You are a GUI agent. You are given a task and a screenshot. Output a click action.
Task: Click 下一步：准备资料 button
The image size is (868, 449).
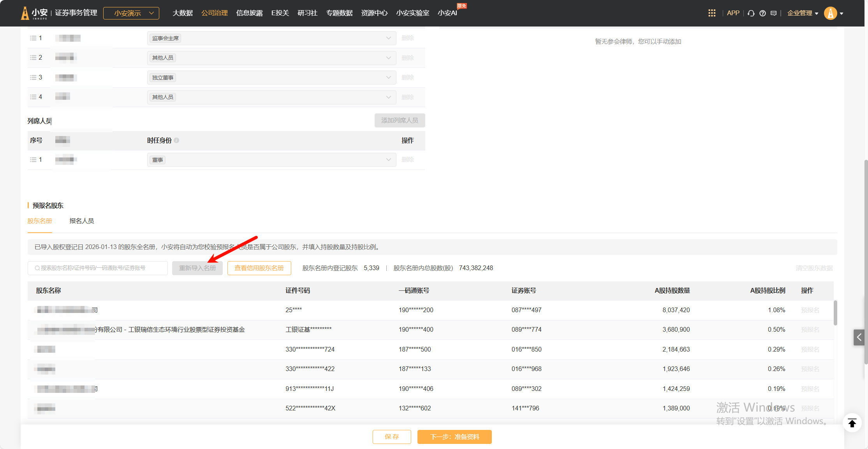tap(454, 437)
